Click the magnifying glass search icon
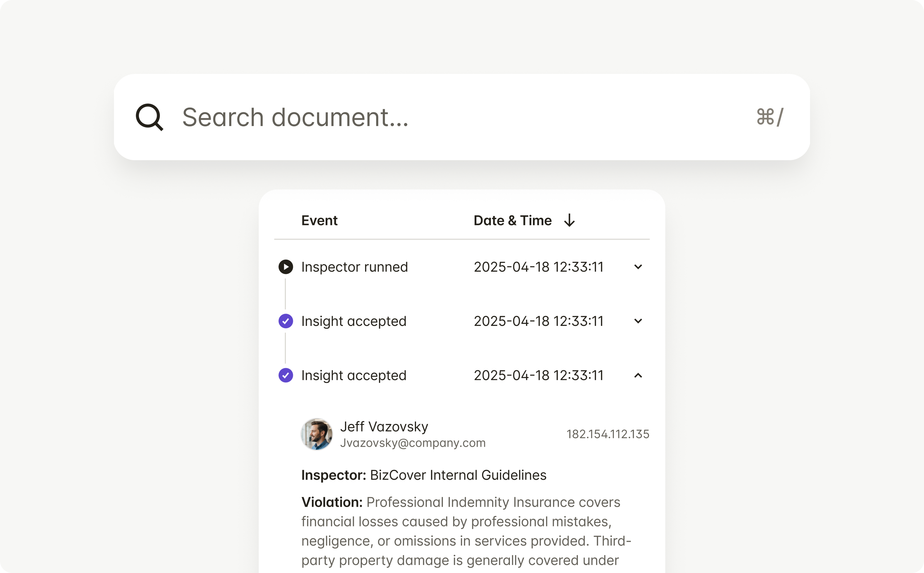This screenshot has height=573, width=924. pos(149,117)
